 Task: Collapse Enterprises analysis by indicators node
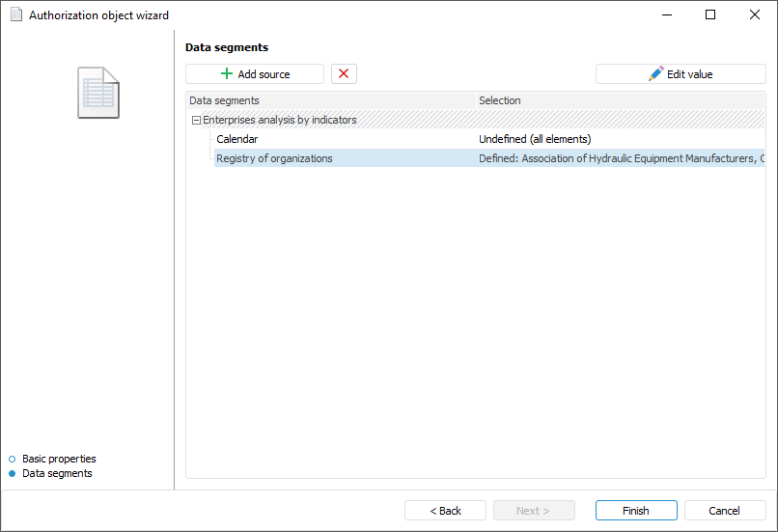pos(197,121)
